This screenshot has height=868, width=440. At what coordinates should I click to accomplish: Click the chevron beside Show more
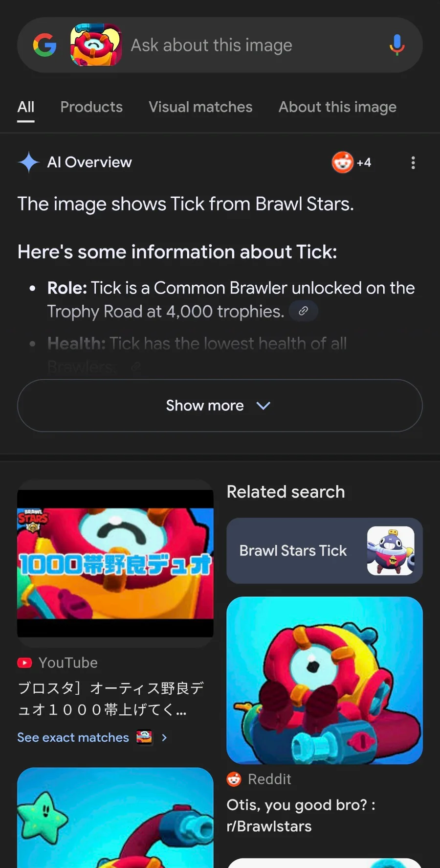264,406
